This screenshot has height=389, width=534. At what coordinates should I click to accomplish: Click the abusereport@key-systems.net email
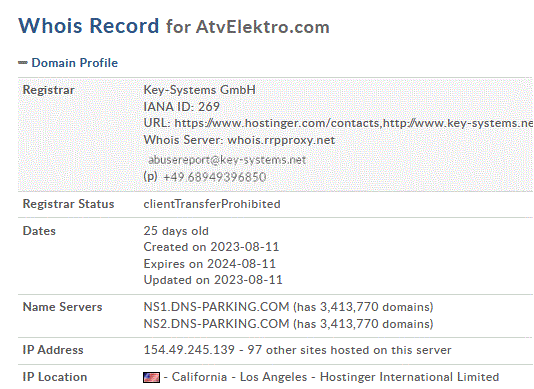pyautogui.click(x=227, y=160)
